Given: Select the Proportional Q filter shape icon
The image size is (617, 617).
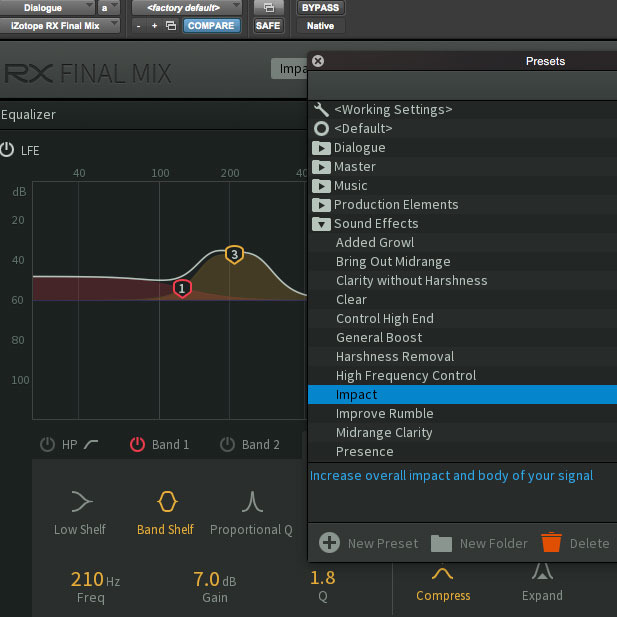Looking at the screenshot, I should pos(252,502).
